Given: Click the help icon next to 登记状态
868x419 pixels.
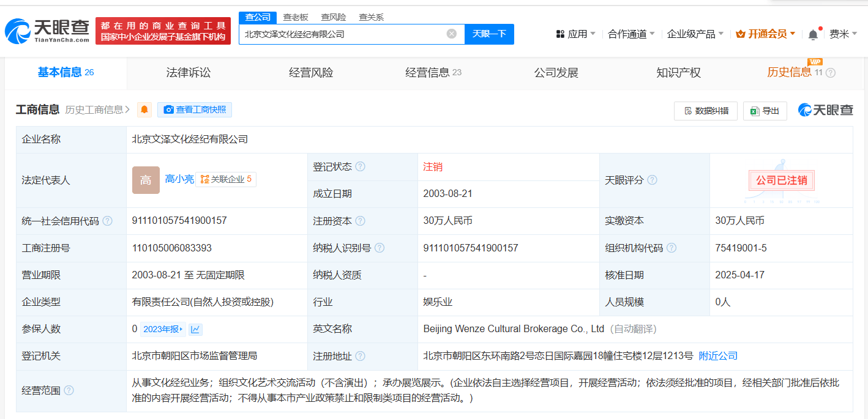Looking at the screenshot, I should coord(360,167).
